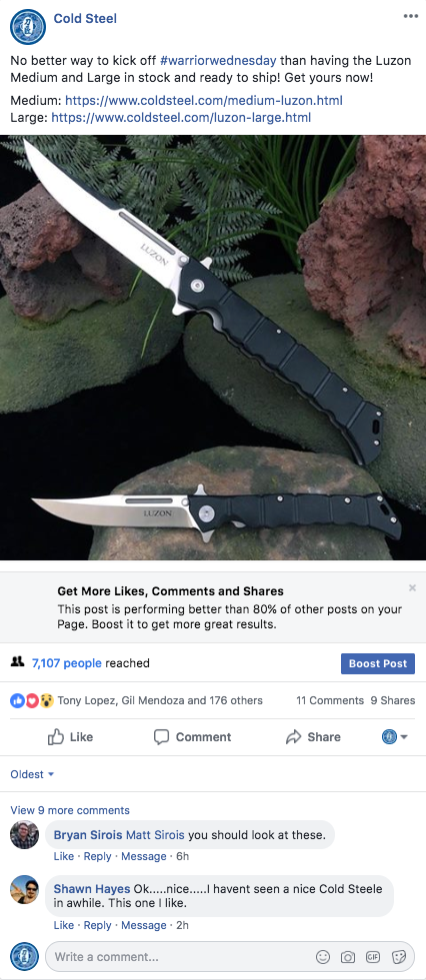
Task: Click the Cold Steel page profile picture
Action: click(x=28, y=27)
